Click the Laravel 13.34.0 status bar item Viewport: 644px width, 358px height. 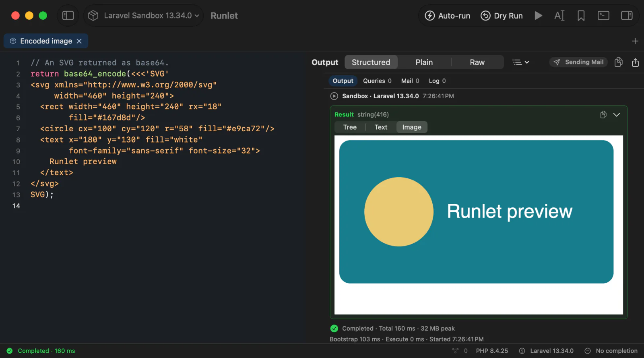pos(546,351)
